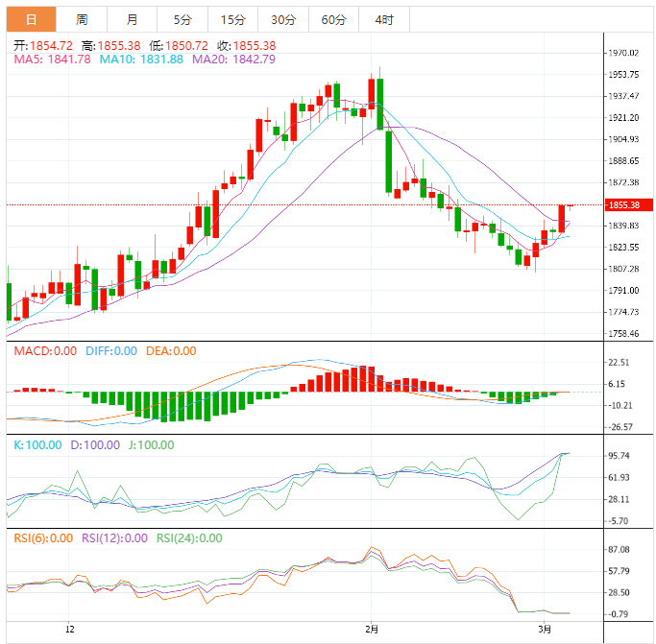
Task: Click the MACD indicator value label
Action: click(x=45, y=351)
